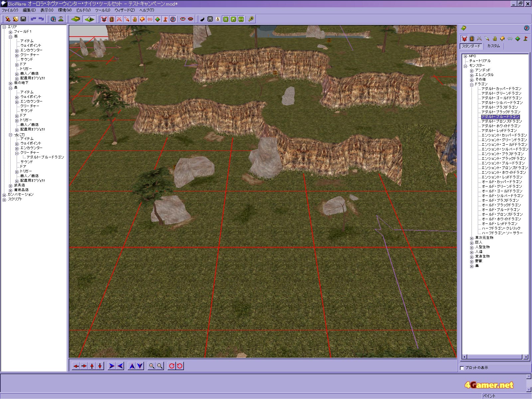Select the creature-head icon in the palette panel
Screen dimensions: 532x399
464,39
